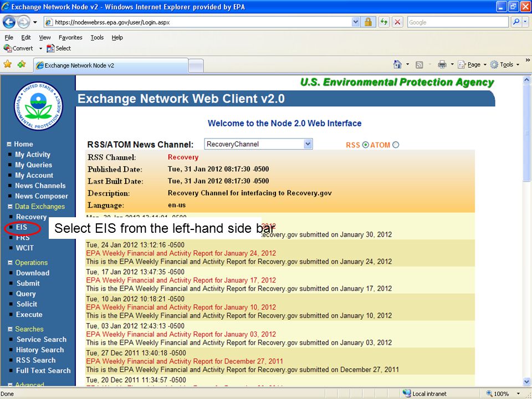Viewport: 532px width, 399px height.
Task: Open the Solicit operation
Action: [x=27, y=304]
